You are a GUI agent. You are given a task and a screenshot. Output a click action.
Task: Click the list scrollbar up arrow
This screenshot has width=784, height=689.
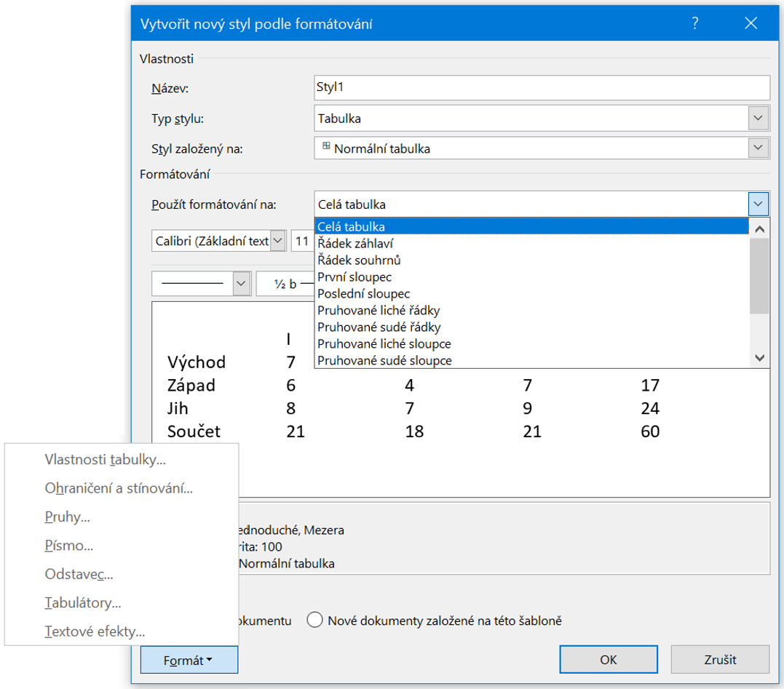click(x=759, y=228)
